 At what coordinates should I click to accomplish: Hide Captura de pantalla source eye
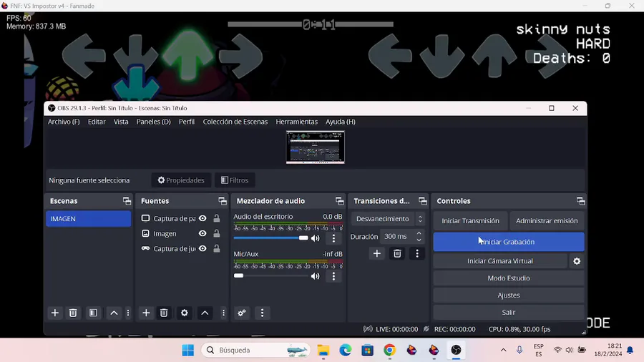point(203,218)
